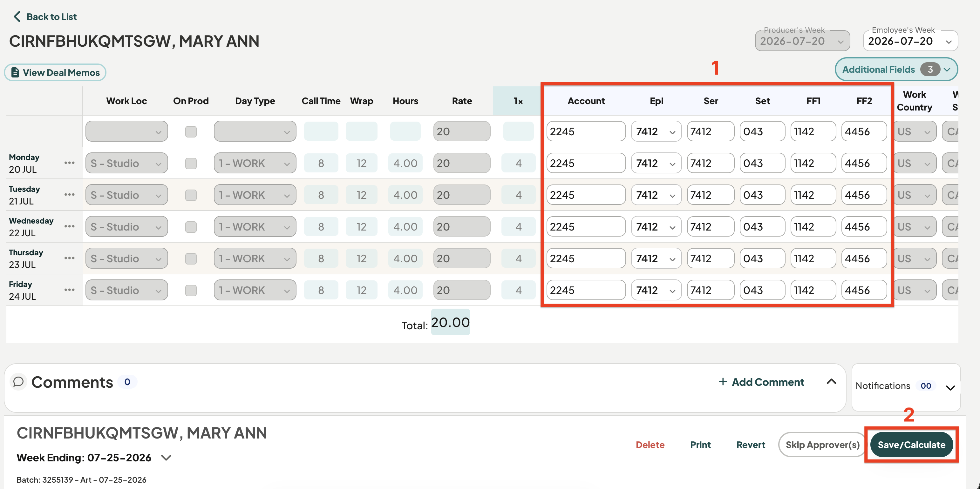Click the Revert link
The width and height of the screenshot is (980, 489).
tap(750, 445)
